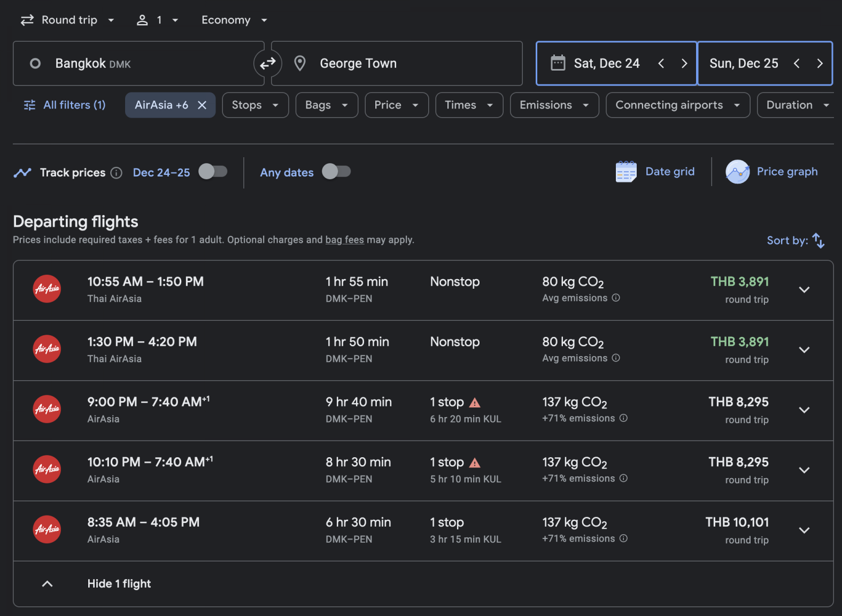Swap origin and destination airports
Image resolution: width=842 pixels, height=616 pixels.
(x=267, y=64)
